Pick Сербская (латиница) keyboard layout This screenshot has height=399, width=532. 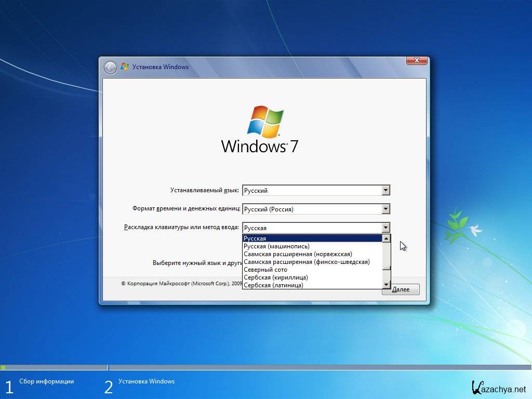274,285
